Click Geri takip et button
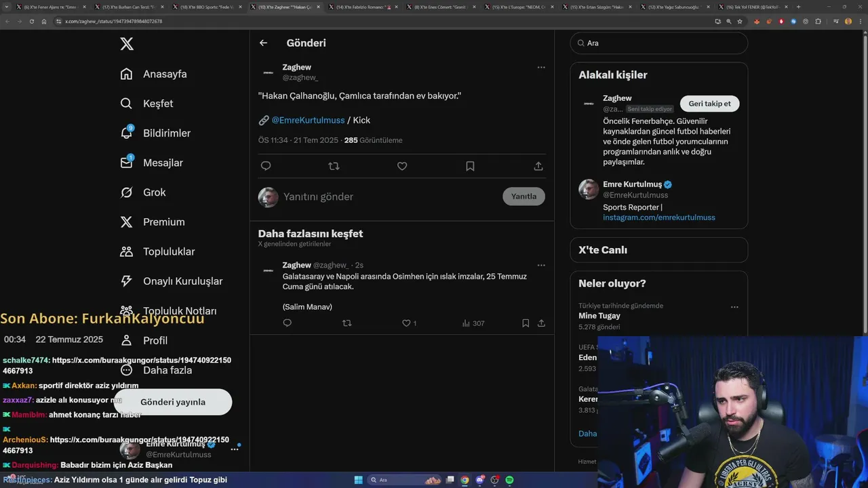Viewport: 868px width, 488px height. [709, 104]
